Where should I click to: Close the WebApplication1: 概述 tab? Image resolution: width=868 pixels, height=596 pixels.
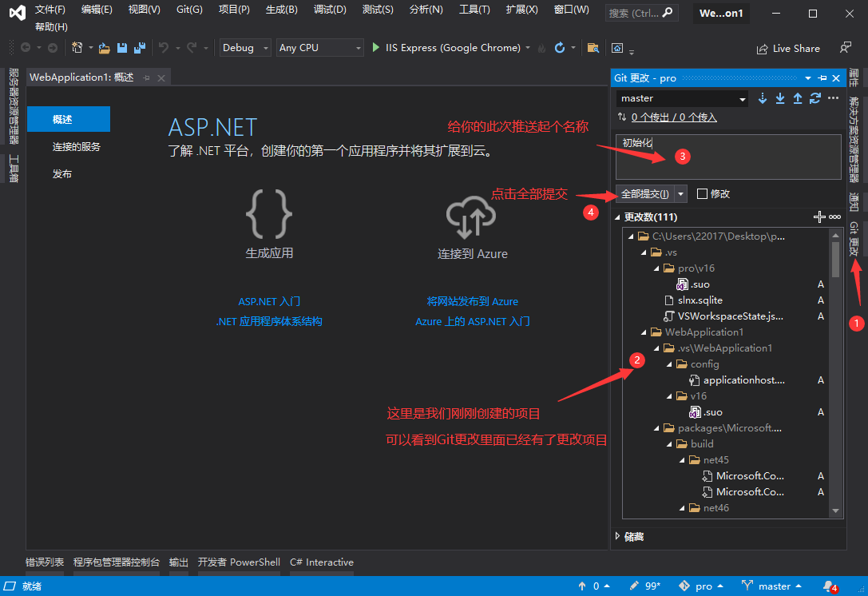click(x=161, y=78)
